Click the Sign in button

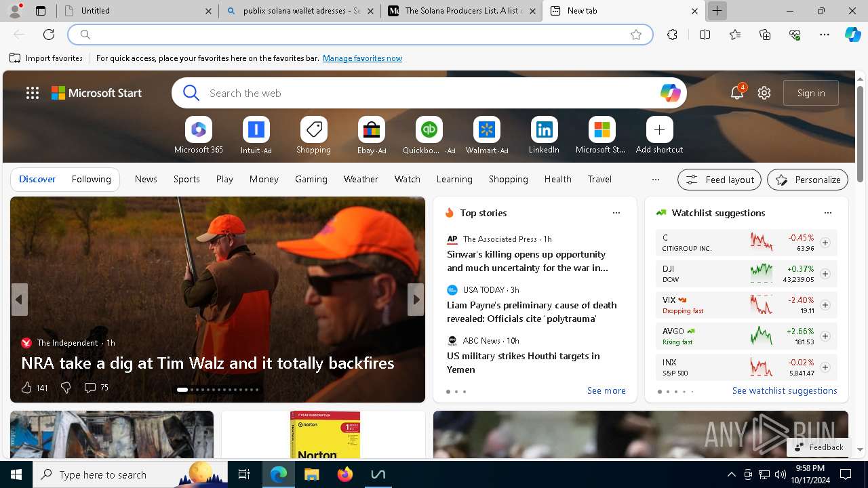[x=811, y=93]
